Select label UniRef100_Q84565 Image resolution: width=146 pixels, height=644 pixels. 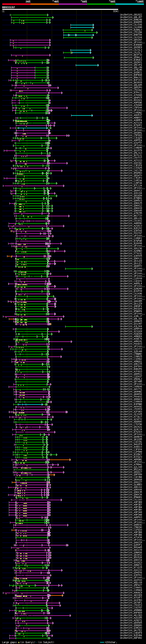click(131, 623)
